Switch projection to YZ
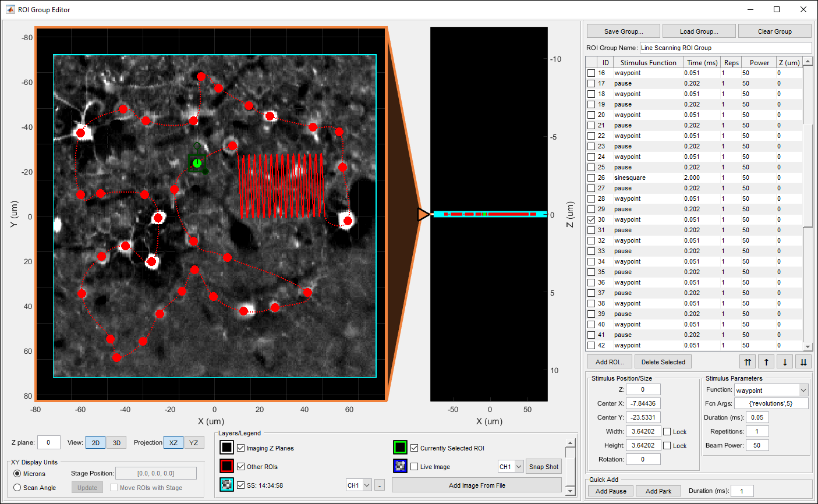Viewport: 818px width, 504px height. tap(193, 443)
